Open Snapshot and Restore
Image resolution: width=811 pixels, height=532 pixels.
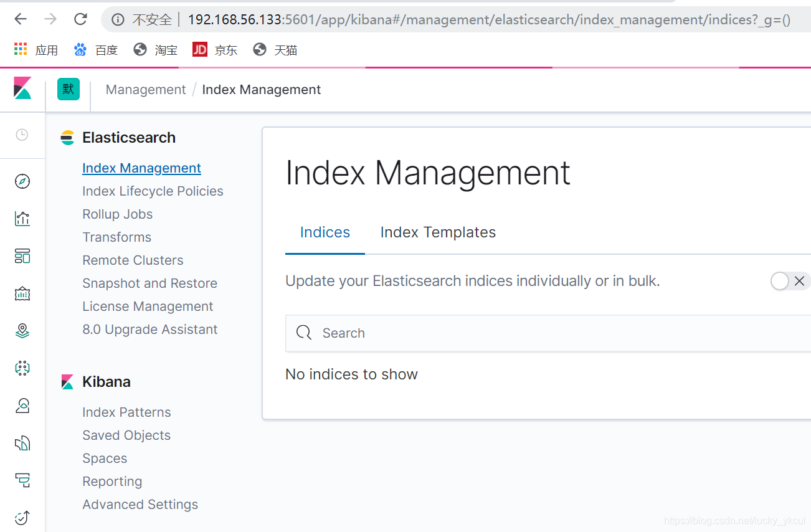click(x=149, y=283)
